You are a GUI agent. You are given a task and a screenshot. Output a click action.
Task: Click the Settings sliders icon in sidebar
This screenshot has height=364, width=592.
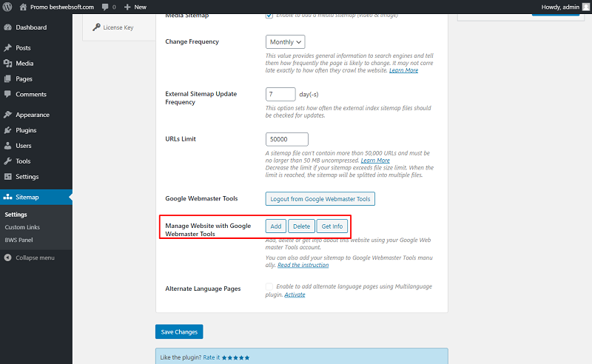7,176
